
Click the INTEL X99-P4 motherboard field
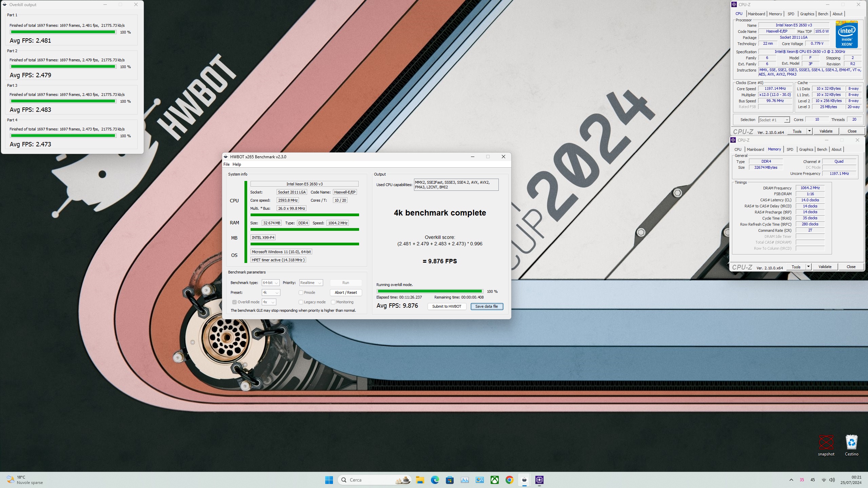click(x=263, y=238)
